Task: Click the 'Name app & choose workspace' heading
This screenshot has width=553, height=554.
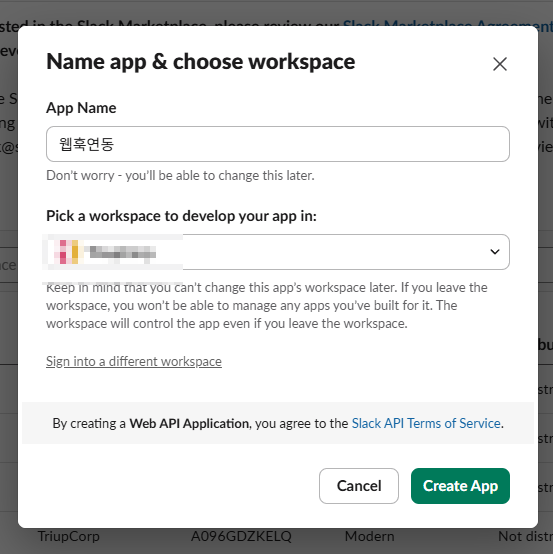Action: coord(201,62)
